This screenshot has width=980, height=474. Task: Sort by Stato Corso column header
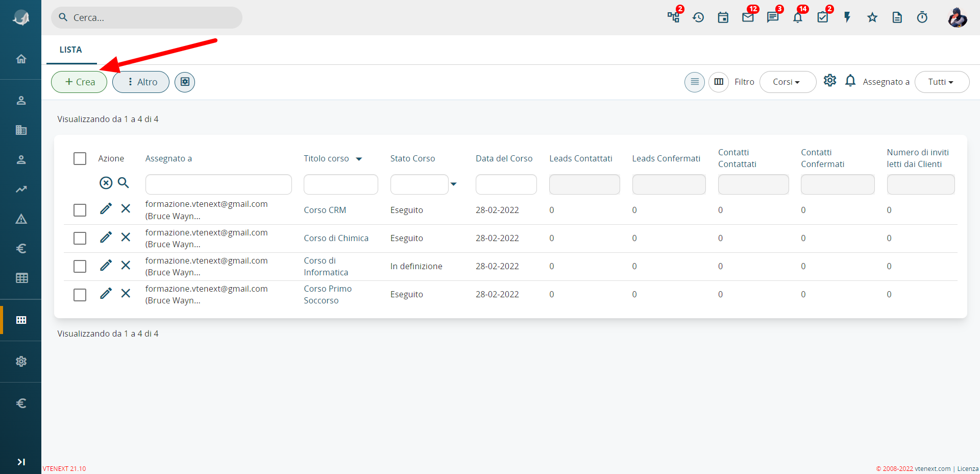[x=412, y=158]
